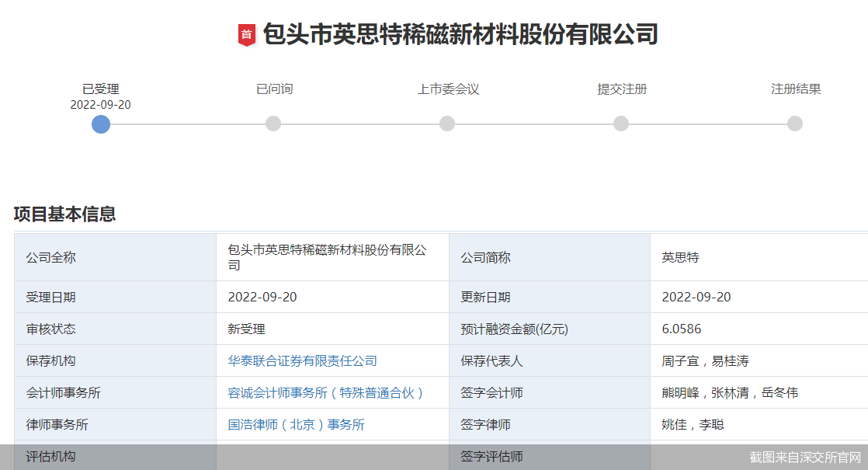The image size is (868, 470).
Task: Click the 英思特 short name value
Action: pyautogui.click(x=680, y=257)
